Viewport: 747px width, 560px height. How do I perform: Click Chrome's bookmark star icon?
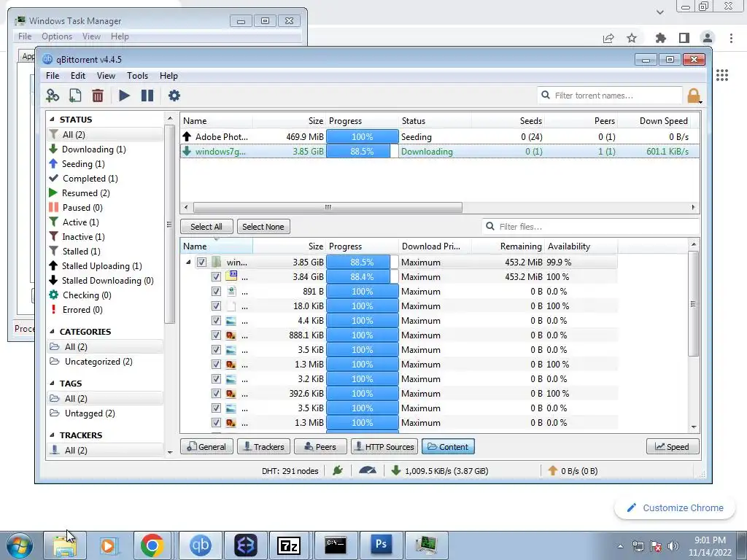[x=632, y=38]
